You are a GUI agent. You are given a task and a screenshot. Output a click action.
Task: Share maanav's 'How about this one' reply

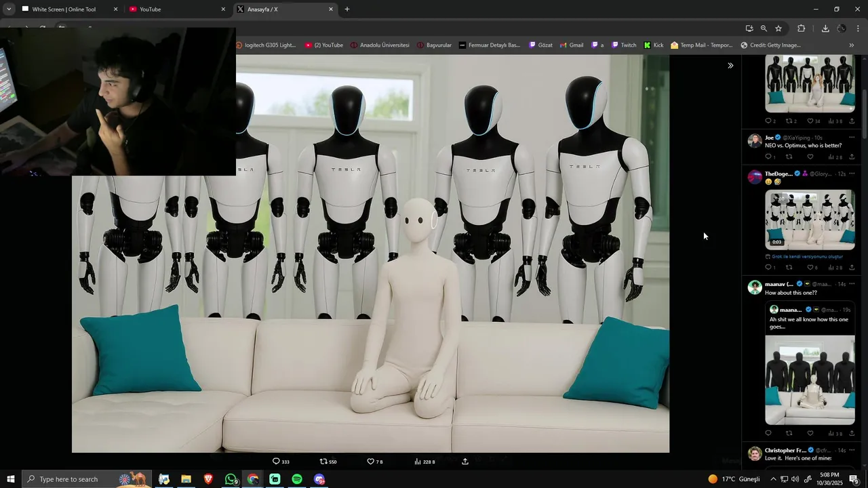[852, 433]
